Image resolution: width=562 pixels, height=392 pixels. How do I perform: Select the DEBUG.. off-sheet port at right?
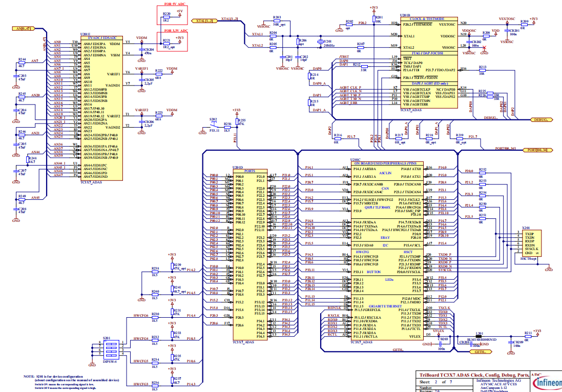pyautogui.click(x=541, y=120)
